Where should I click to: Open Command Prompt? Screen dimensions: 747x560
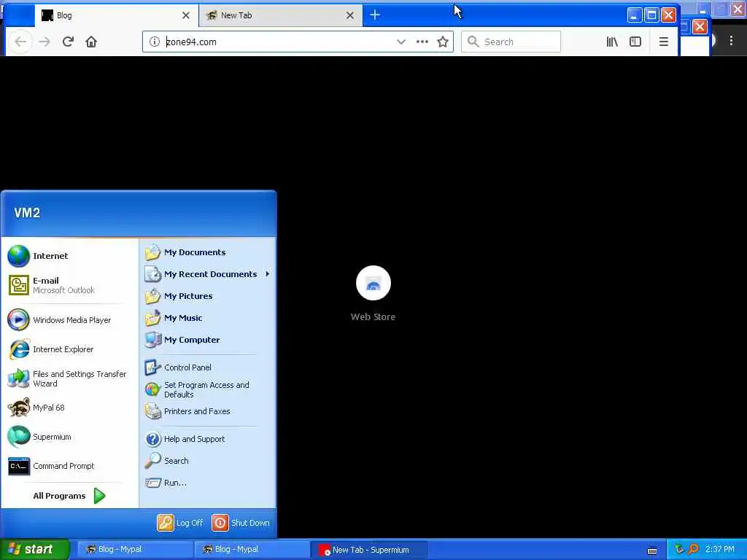[69, 466]
